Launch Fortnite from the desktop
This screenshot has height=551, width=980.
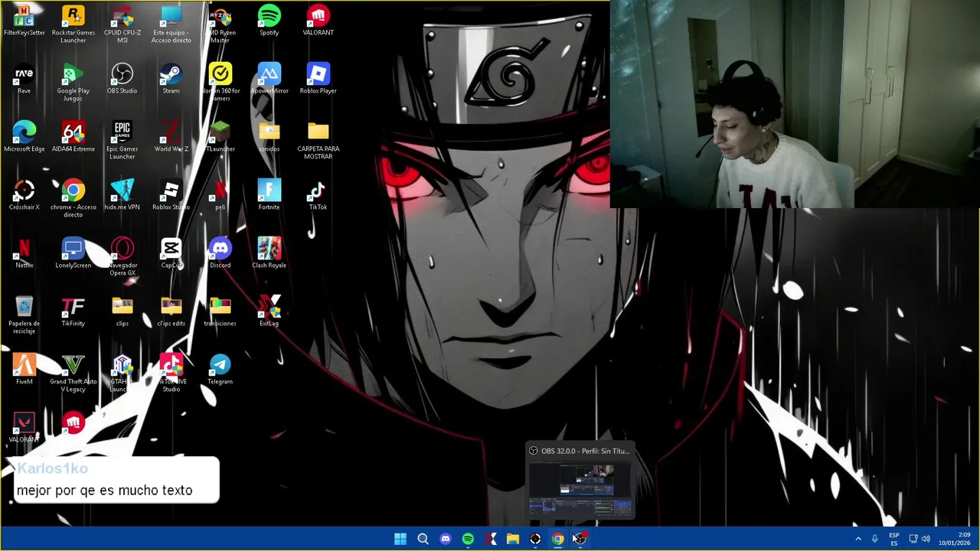pos(269,195)
